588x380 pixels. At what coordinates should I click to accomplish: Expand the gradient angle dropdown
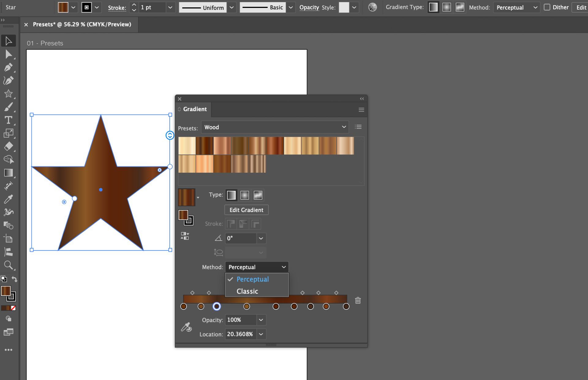[x=261, y=238]
